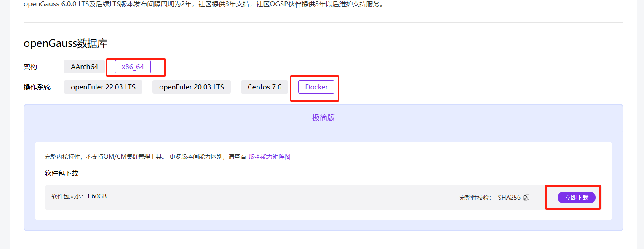Click the SHA256 text label
Screen dimensions: 644x249
coord(509,198)
